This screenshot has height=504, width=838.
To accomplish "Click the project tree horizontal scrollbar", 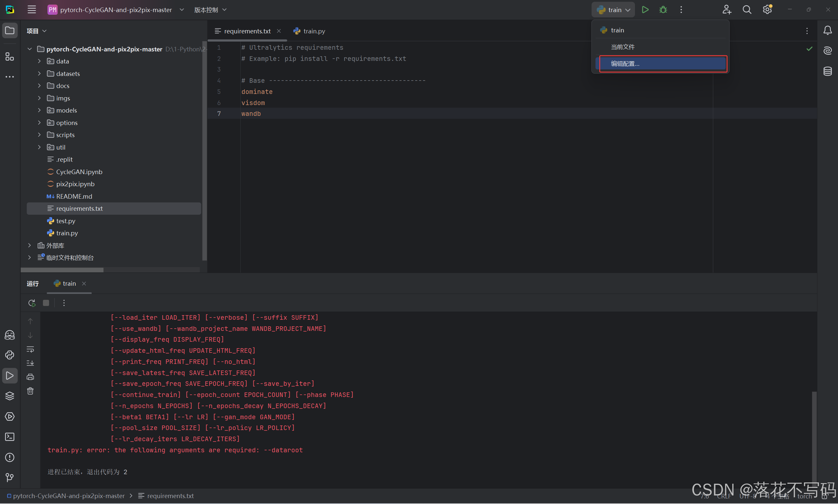I will point(62,270).
